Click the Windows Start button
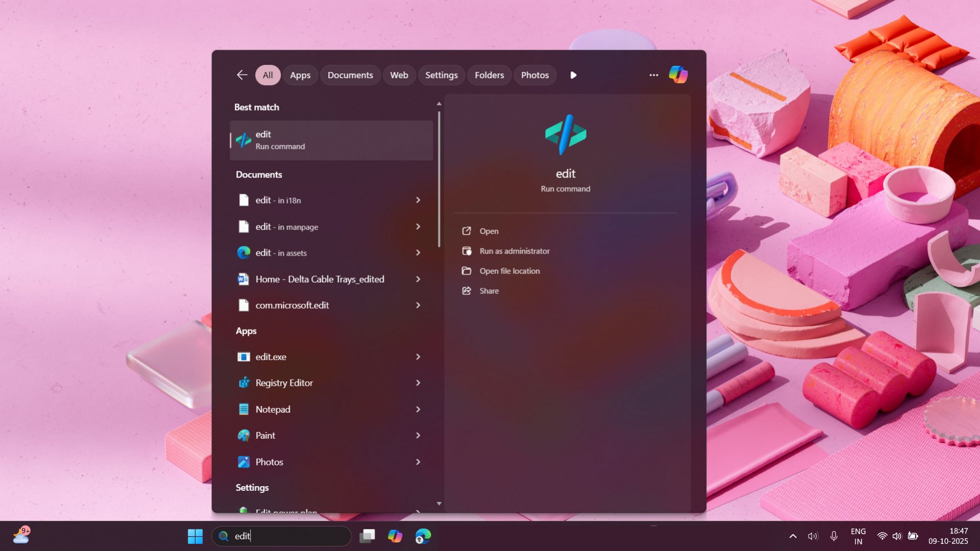The height and width of the screenshot is (551, 980). tap(195, 536)
